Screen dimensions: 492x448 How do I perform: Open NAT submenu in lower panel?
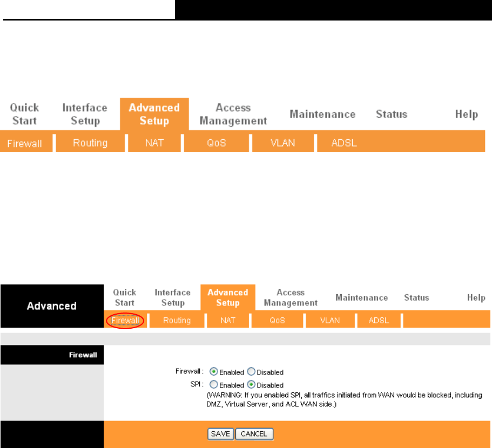point(228,321)
